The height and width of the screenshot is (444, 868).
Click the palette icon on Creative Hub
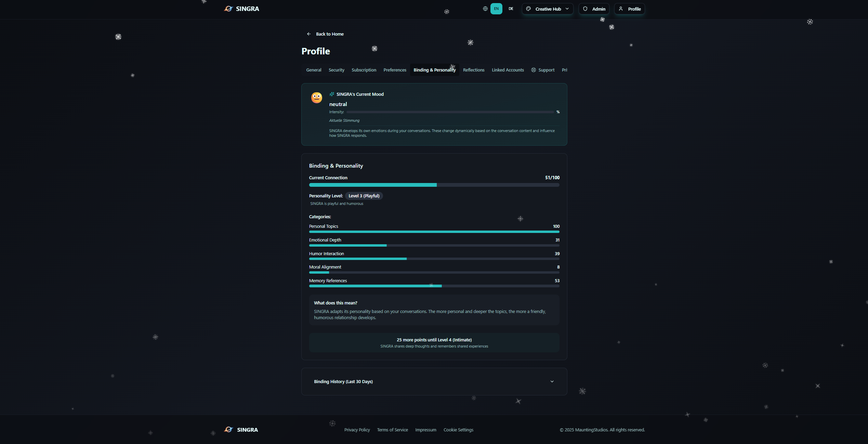[x=528, y=9]
